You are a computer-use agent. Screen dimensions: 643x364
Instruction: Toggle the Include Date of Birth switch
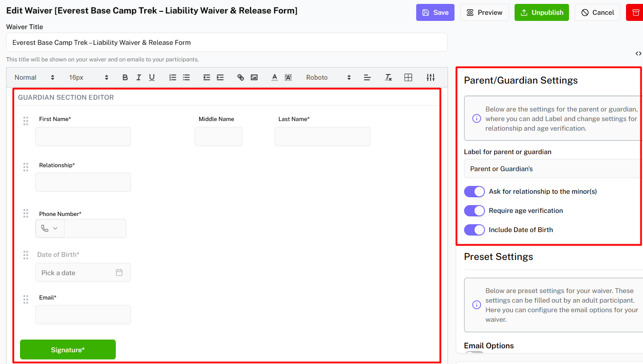[x=474, y=230]
